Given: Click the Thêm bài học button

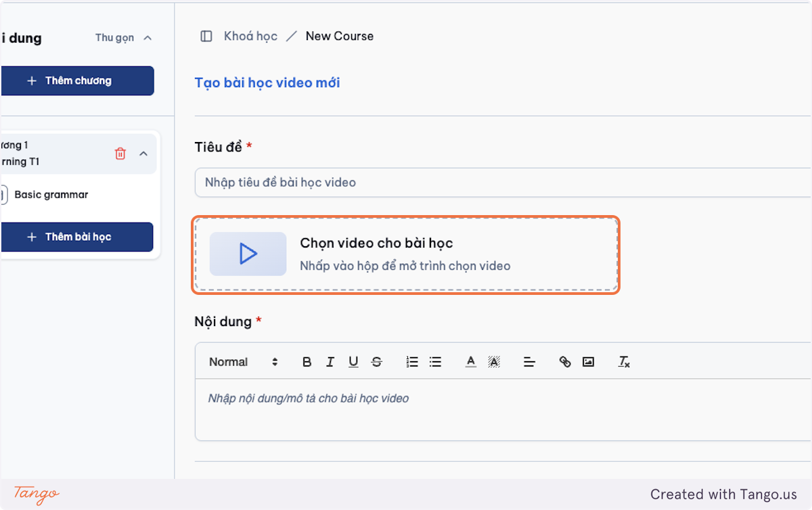Looking at the screenshot, I should coord(76,237).
